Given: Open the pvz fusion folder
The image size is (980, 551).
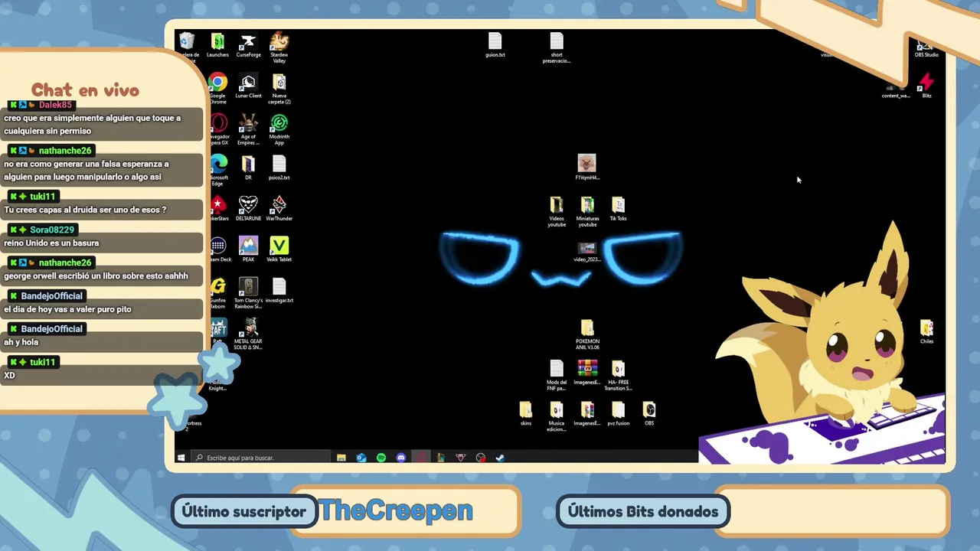Looking at the screenshot, I should (618, 413).
